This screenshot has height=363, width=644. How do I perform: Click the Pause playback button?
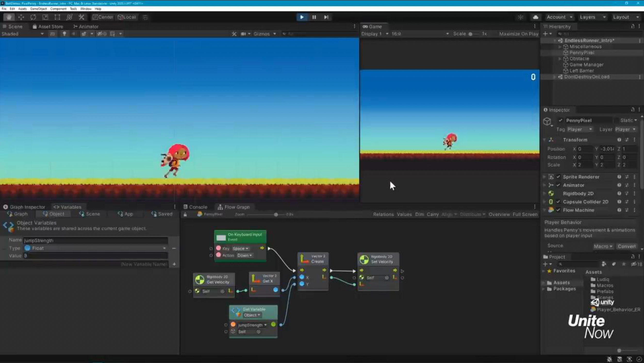pos(314,17)
